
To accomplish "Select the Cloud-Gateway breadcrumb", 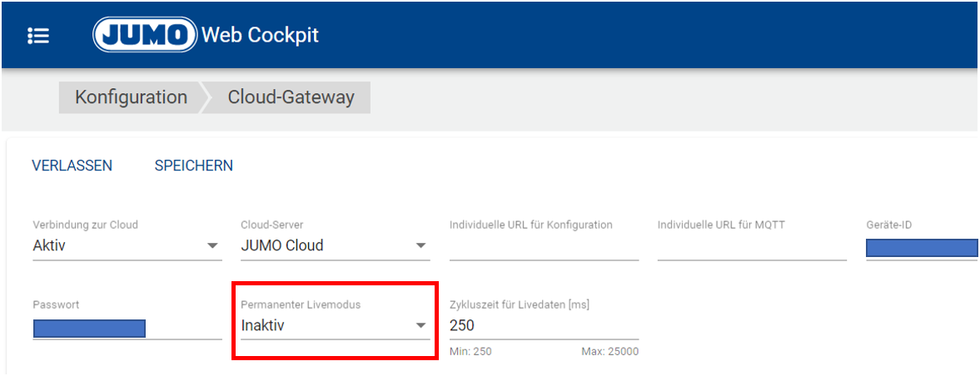I will click(291, 97).
